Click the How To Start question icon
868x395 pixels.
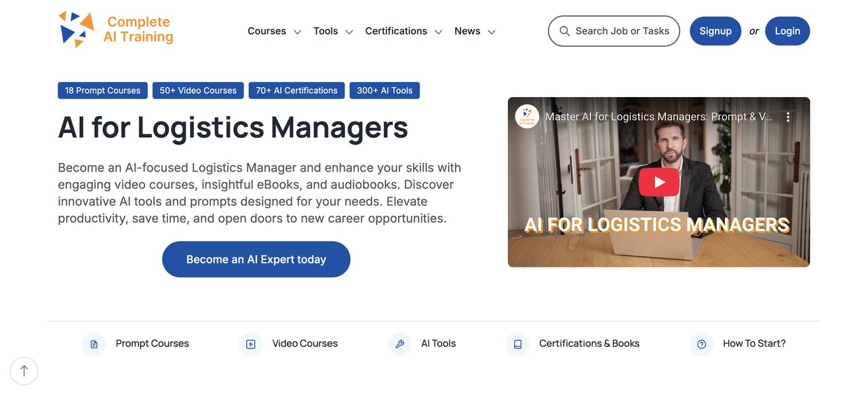pyautogui.click(x=701, y=344)
